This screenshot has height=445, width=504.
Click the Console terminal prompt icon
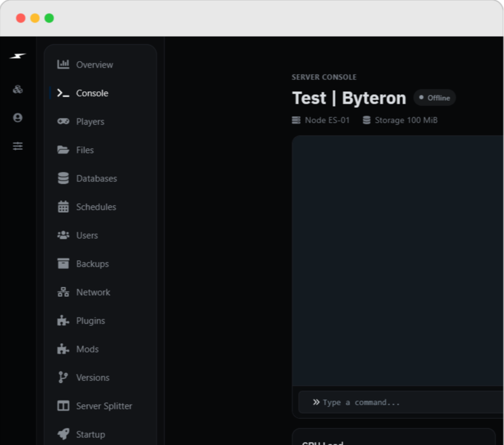(x=63, y=93)
